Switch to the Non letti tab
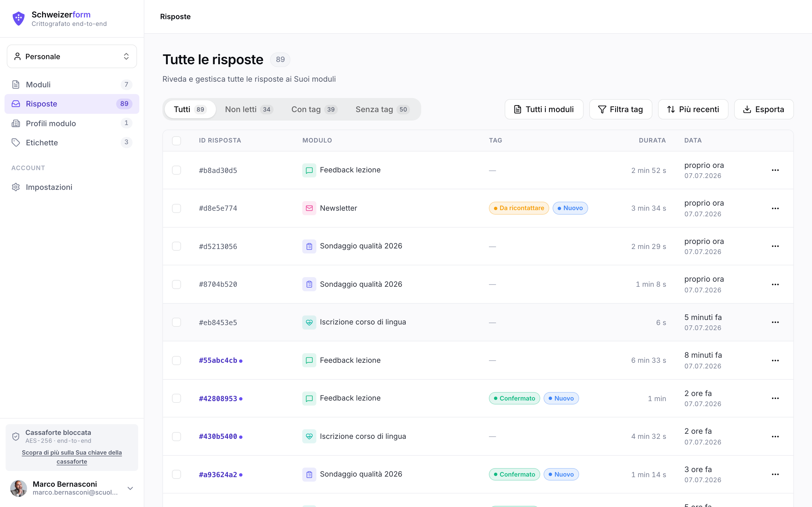Image resolution: width=812 pixels, height=507 pixels. click(x=249, y=109)
